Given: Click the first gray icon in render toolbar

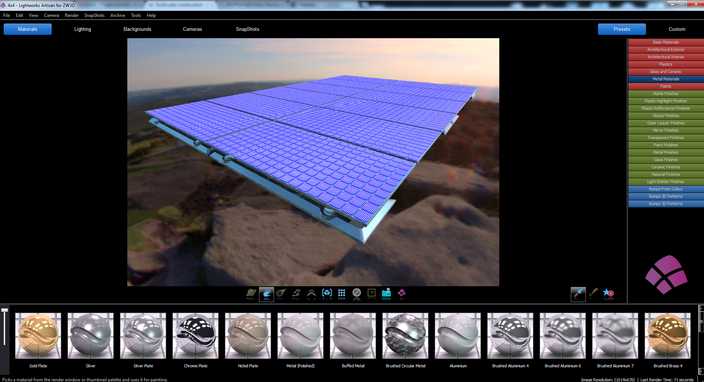Looking at the screenshot, I should point(251,294).
